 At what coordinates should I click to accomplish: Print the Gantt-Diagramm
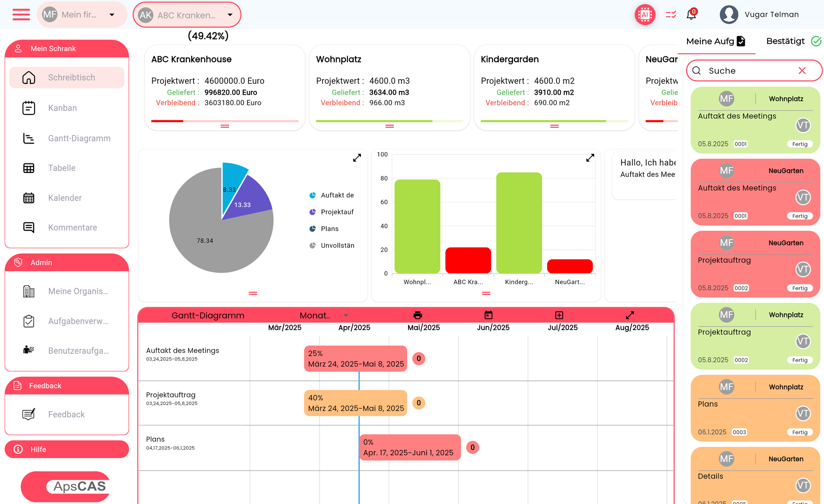pyautogui.click(x=417, y=315)
